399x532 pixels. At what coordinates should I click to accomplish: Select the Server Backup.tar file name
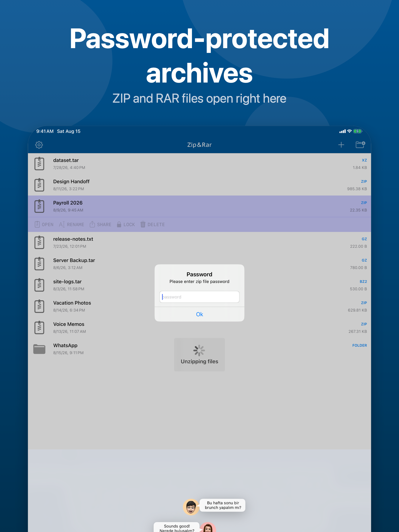(74, 260)
